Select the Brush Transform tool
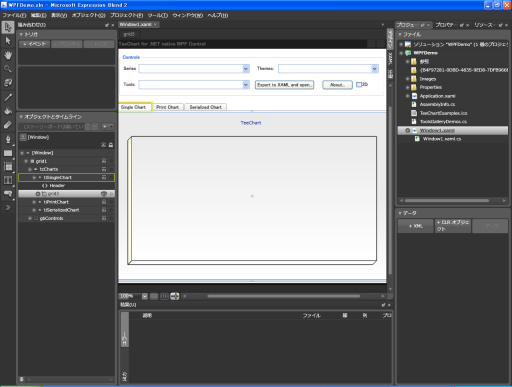This screenshot has height=387, width=512. 8,125
